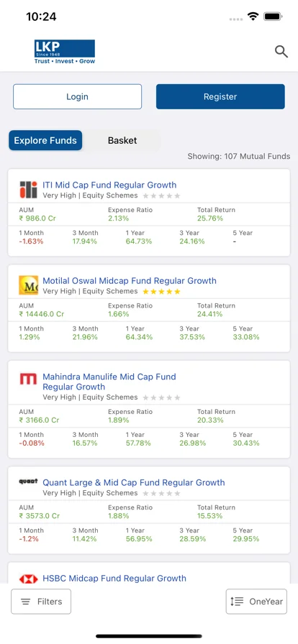Tap the Mahindra Manulife fund logo
Screen dimensions: 298x644
[28, 379]
